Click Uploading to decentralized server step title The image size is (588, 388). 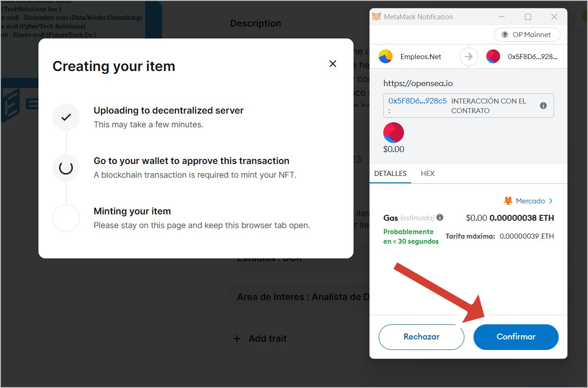pos(169,110)
